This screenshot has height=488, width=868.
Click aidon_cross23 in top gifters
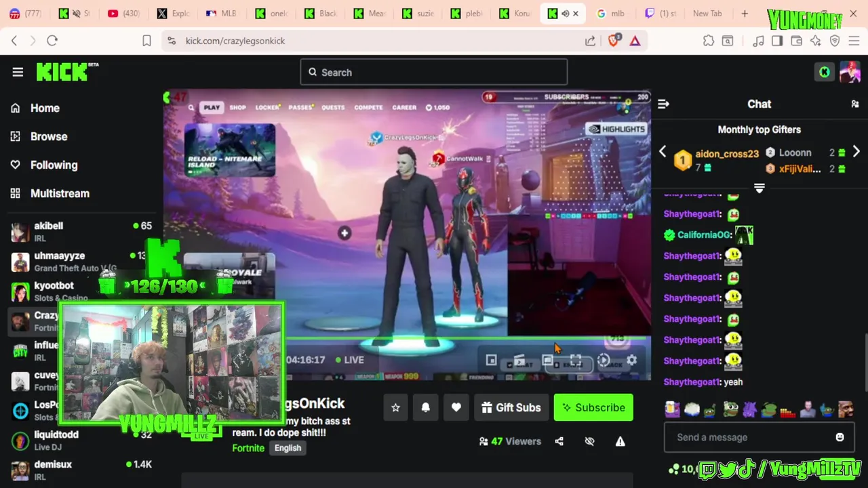click(727, 154)
